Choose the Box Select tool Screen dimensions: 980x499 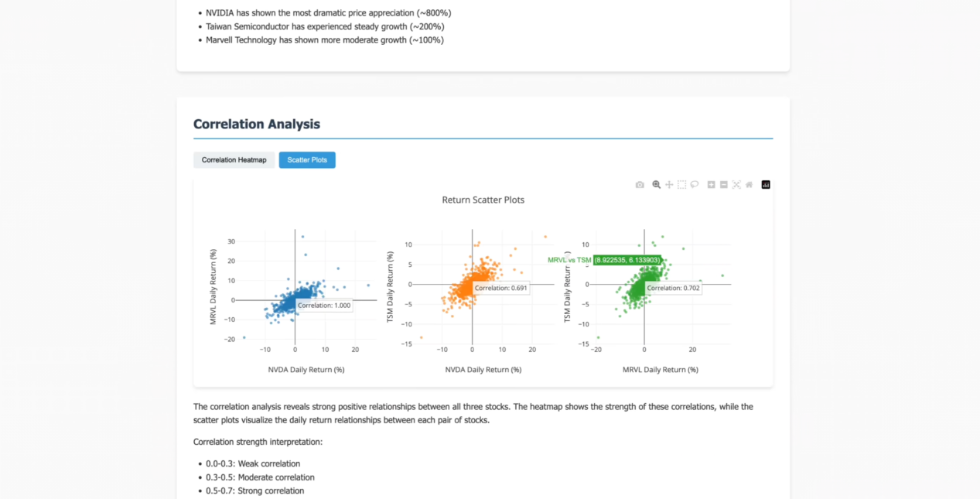681,185
